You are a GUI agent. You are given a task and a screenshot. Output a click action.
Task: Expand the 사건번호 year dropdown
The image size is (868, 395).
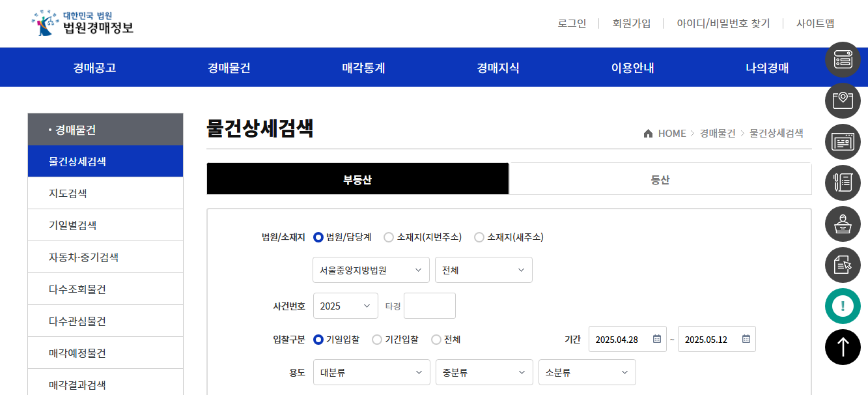coord(345,305)
